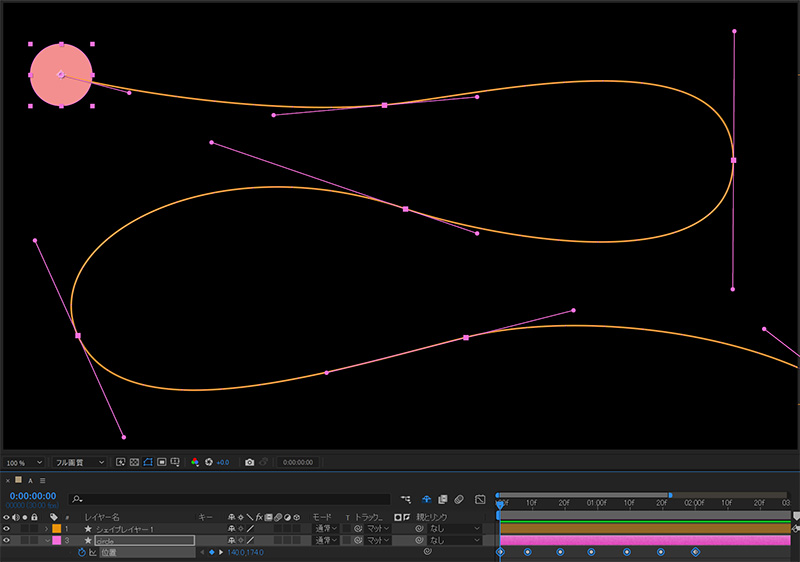Image resolution: width=800 pixels, height=562 pixels.
Task: Toggle the shy layers switch in the timeline
Action: pyautogui.click(x=425, y=498)
